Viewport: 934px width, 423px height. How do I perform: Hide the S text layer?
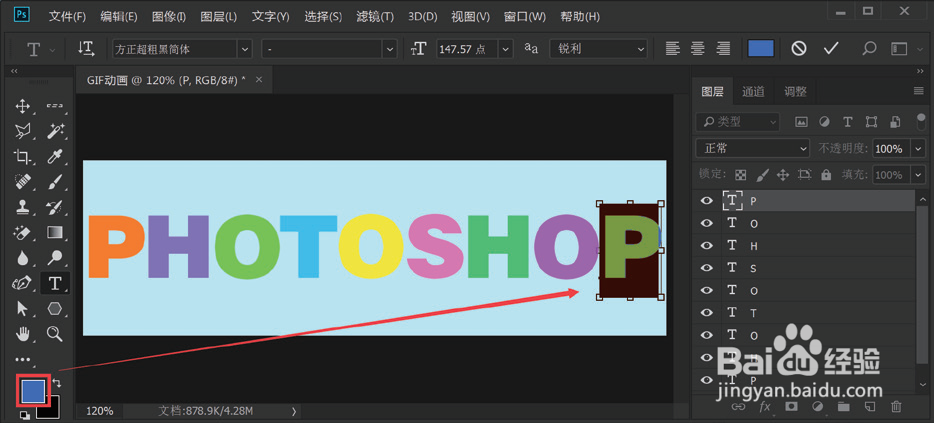pos(707,268)
